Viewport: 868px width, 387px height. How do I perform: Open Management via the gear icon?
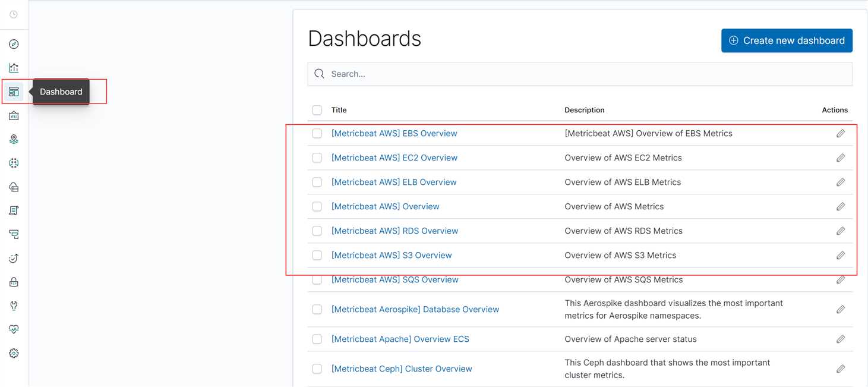14,353
